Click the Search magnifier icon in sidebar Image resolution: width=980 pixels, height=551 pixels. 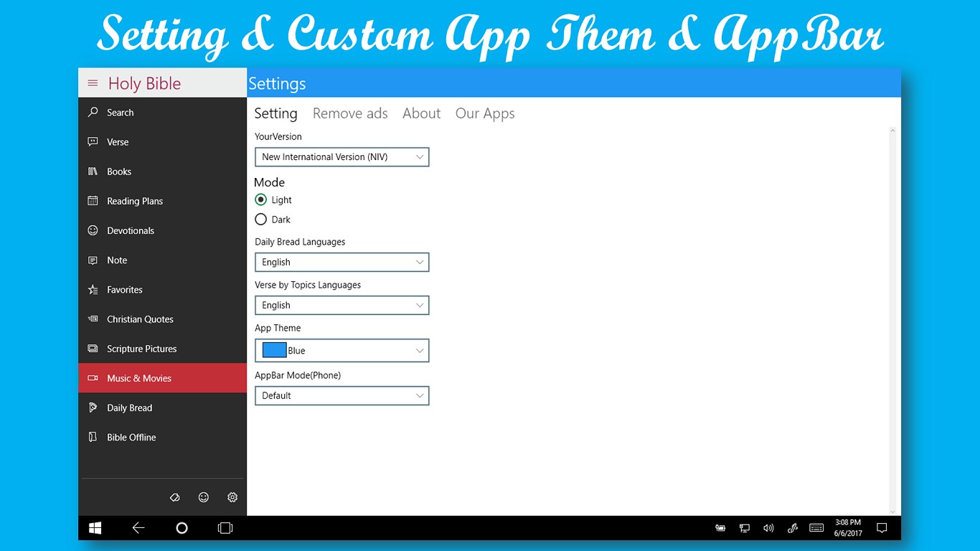point(93,113)
